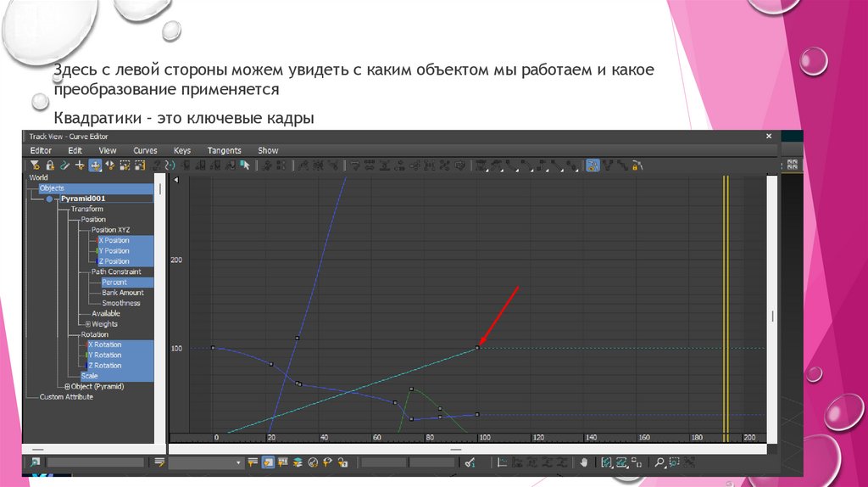The width and height of the screenshot is (868, 487).
Task: Select the Custom Attribute track
Action: tap(66, 397)
